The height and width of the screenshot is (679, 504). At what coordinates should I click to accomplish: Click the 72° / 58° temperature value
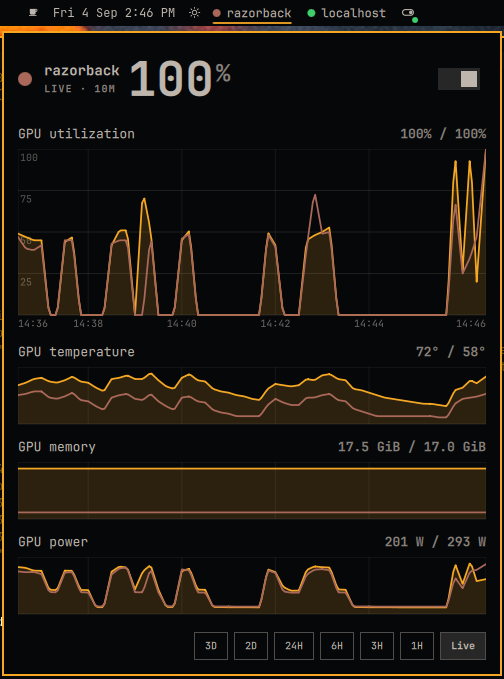(451, 352)
